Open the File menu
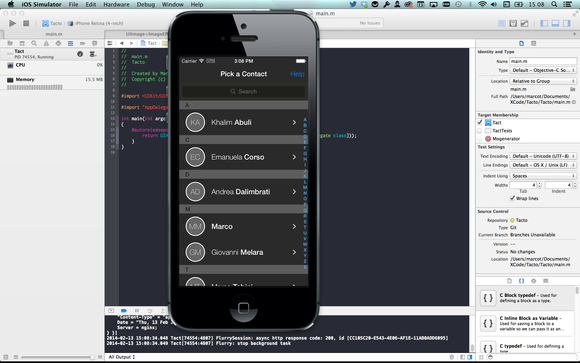 (x=73, y=4)
